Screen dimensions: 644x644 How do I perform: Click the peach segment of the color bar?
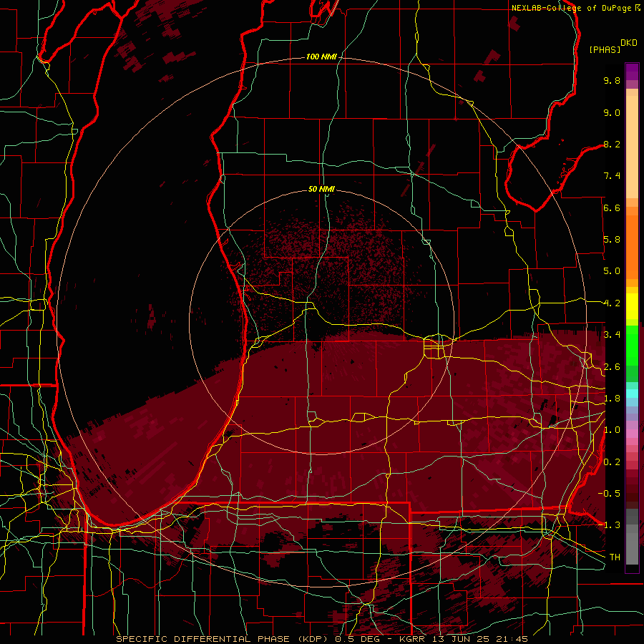632,147
